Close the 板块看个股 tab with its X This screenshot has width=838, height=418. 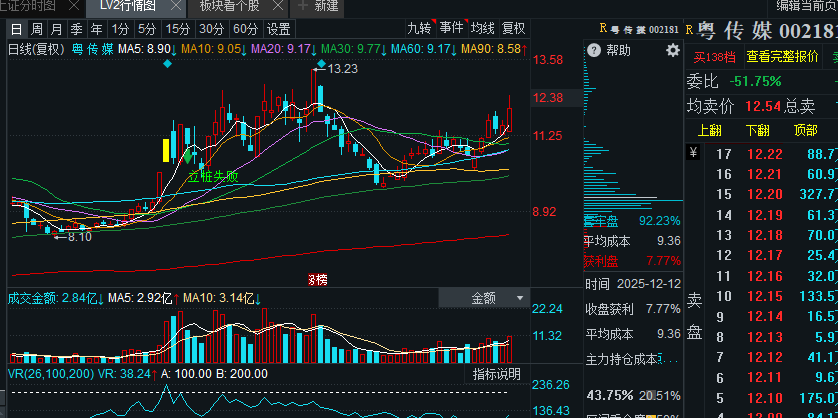coord(276,6)
